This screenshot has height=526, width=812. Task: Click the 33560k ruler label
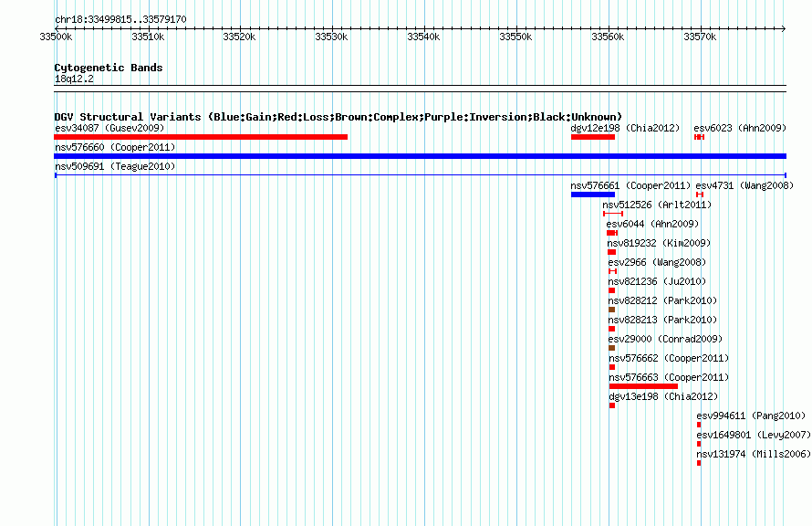pos(608,37)
